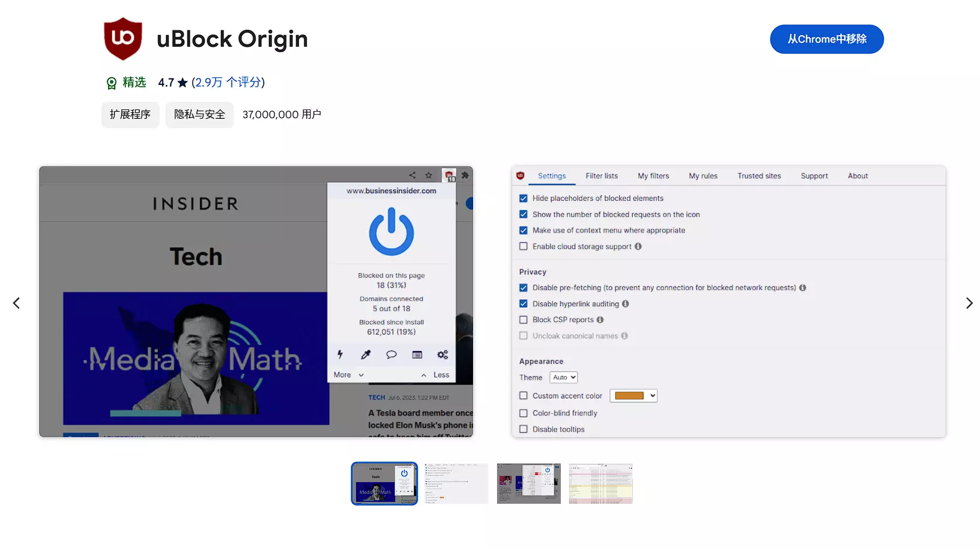The image size is (980, 550).
Task: Select the third screenshot thumbnail
Action: (x=529, y=484)
